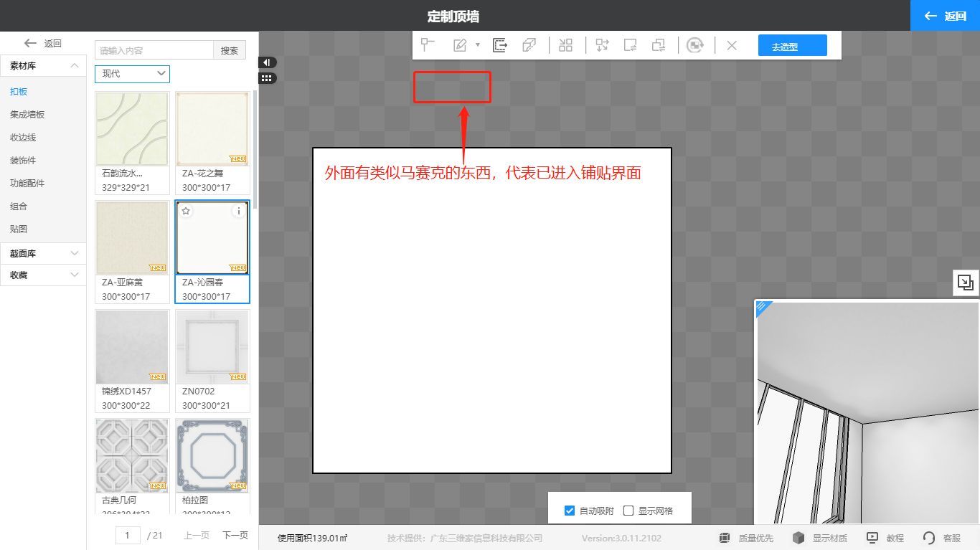Click the X delete icon in toolbar
The image size is (980, 550).
click(x=732, y=45)
